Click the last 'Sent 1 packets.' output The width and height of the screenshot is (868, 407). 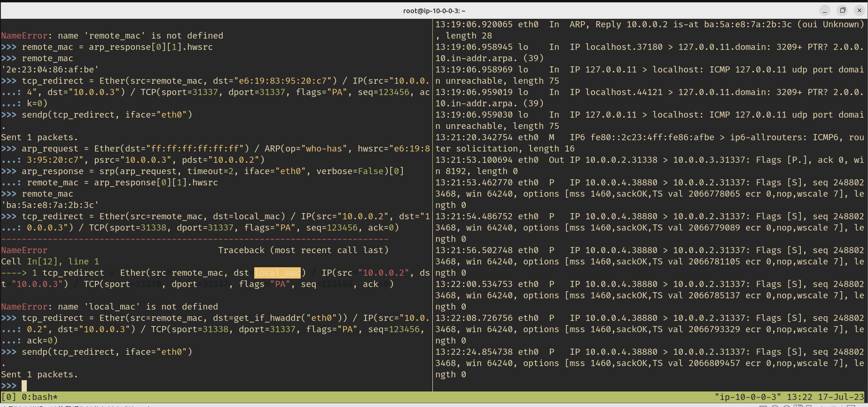39,375
